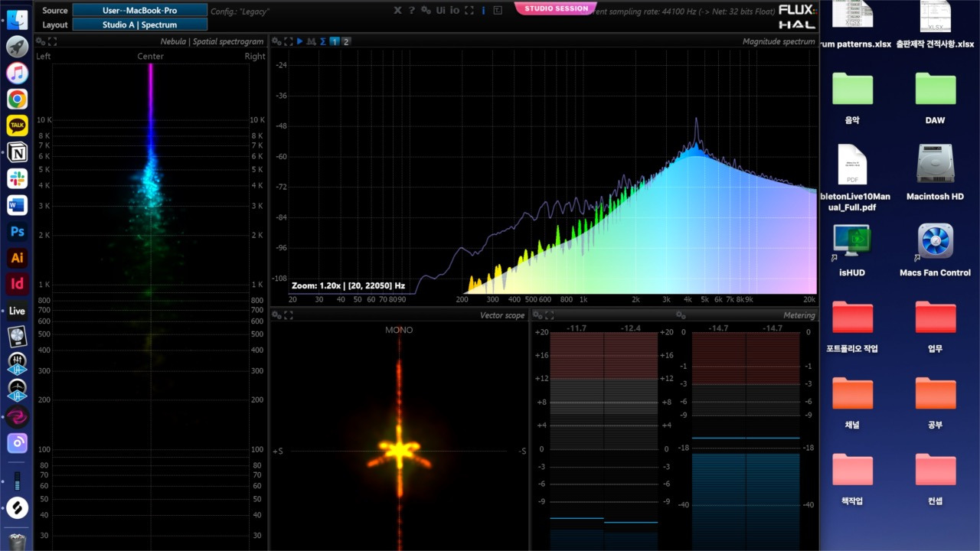Open Magnitude spectrum panel settings gears
The image size is (980, 551).
(x=276, y=41)
